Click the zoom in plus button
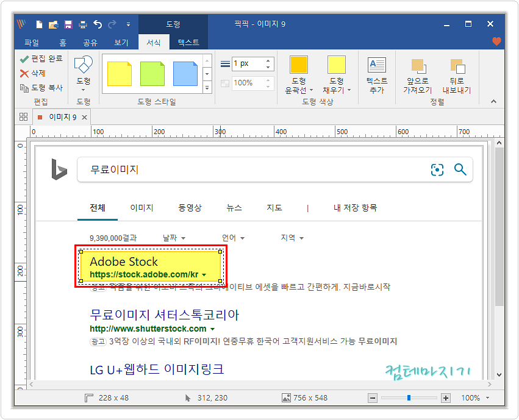Image resolution: width=519 pixels, height=420 pixels. [x=446, y=398]
